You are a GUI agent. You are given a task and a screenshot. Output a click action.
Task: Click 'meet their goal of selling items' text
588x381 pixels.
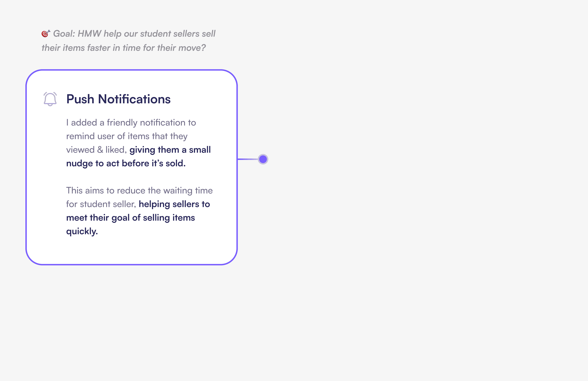tap(130, 218)
